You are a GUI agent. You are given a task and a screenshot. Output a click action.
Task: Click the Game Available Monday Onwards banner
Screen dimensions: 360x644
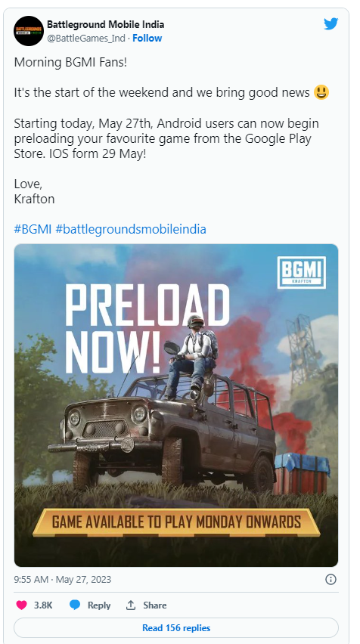coord(176,522)
